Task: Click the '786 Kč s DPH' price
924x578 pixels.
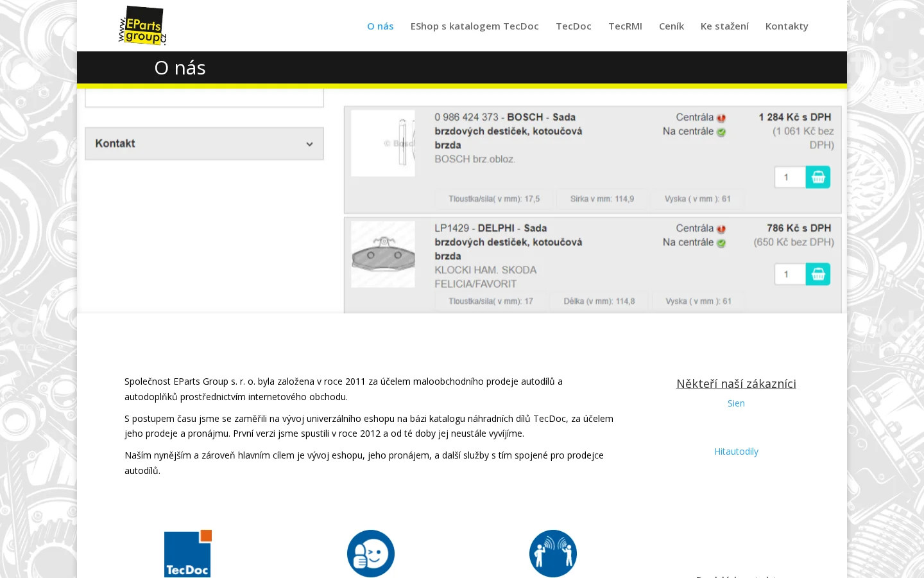Action: tap(799, 228)
